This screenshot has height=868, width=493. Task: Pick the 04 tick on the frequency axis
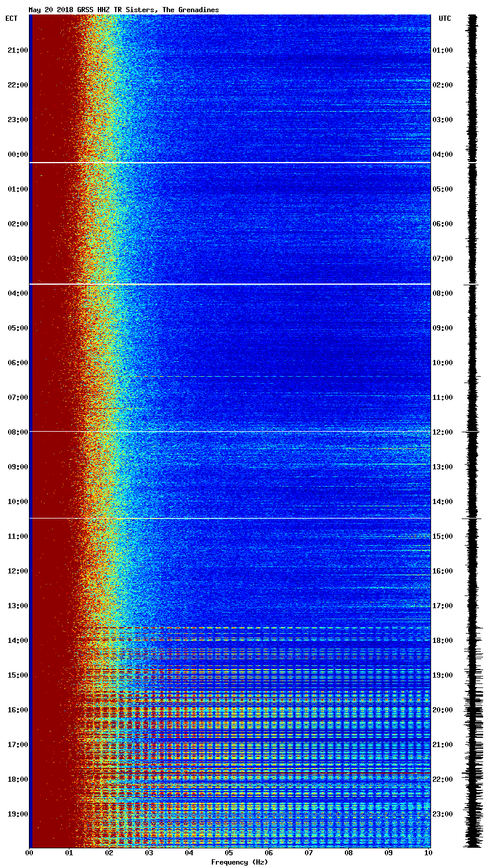point(189,853)
